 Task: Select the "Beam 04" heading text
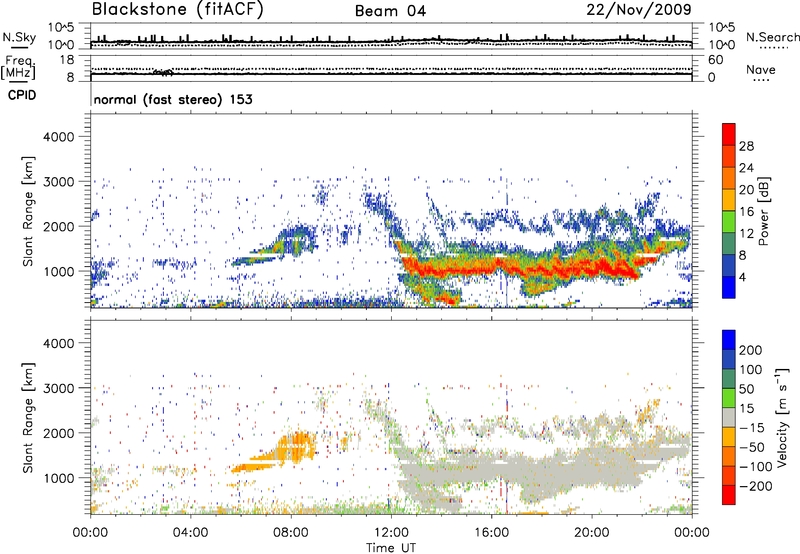[390, 11]
